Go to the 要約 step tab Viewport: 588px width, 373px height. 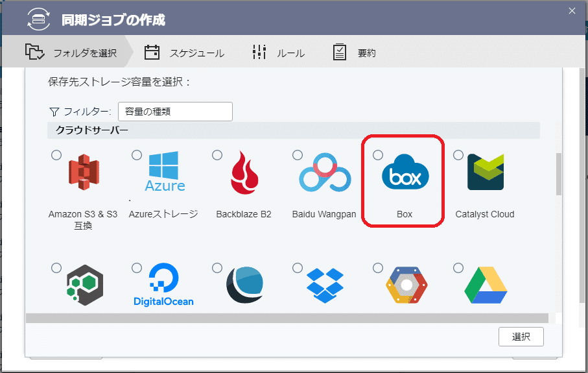click(x=355, y=53)
